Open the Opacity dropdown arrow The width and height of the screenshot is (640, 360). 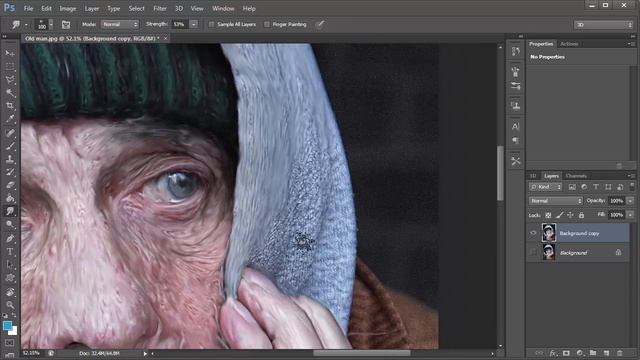(x=630, y=201)
